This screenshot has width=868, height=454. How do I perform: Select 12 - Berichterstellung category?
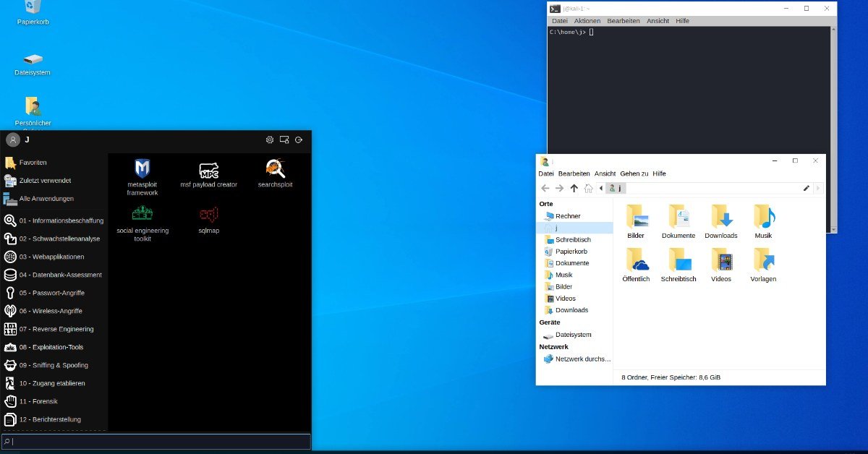point(54,419)
